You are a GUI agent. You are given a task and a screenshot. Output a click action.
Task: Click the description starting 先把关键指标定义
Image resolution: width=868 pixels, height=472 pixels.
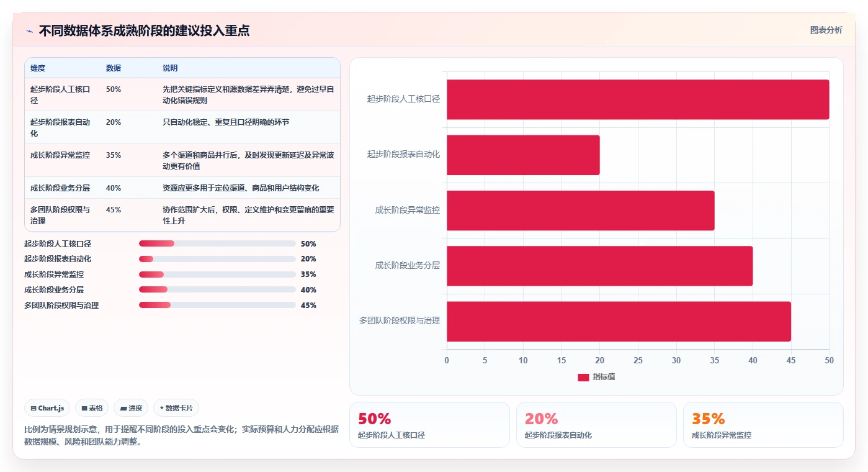pos(248,95)
